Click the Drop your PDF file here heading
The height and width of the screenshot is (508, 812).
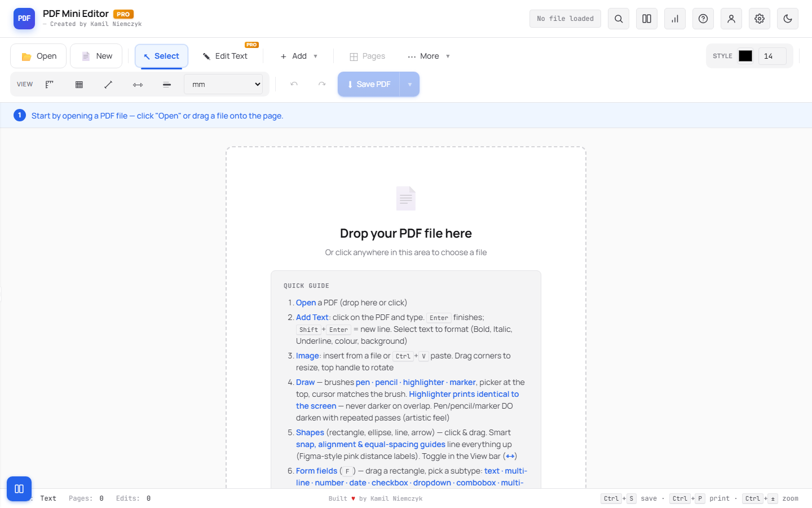click(x=406, y=233)
